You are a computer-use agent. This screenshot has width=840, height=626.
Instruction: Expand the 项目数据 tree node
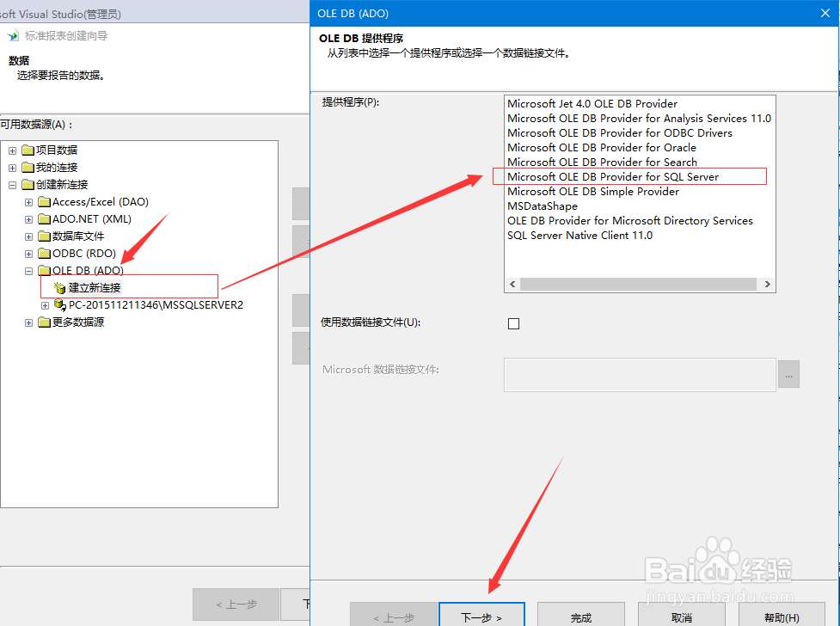tap(12, 150)
